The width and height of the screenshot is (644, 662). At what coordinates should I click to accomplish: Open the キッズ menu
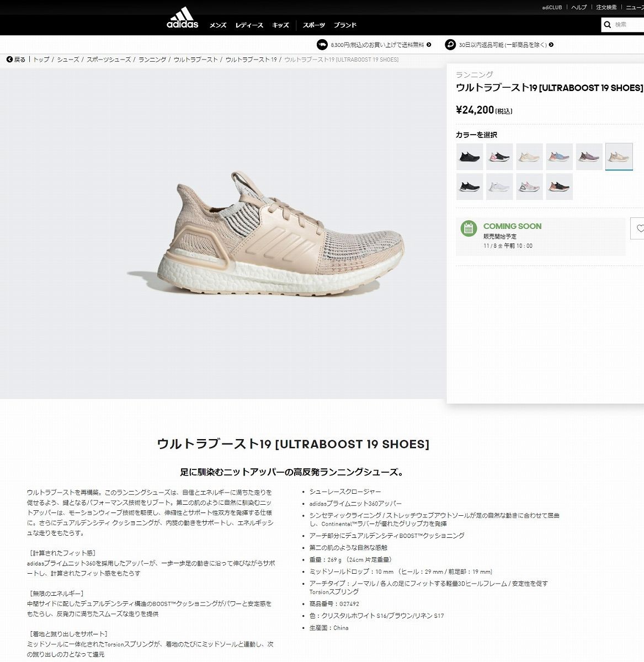tap(280, 25)
